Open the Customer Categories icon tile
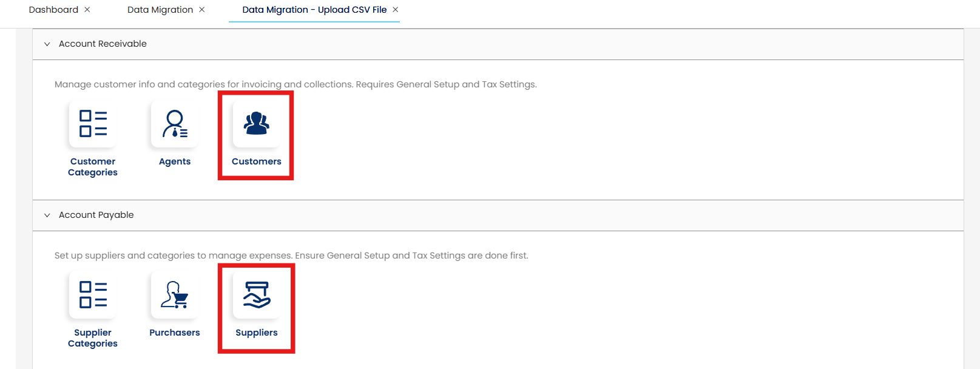 (x=93, y=124)
